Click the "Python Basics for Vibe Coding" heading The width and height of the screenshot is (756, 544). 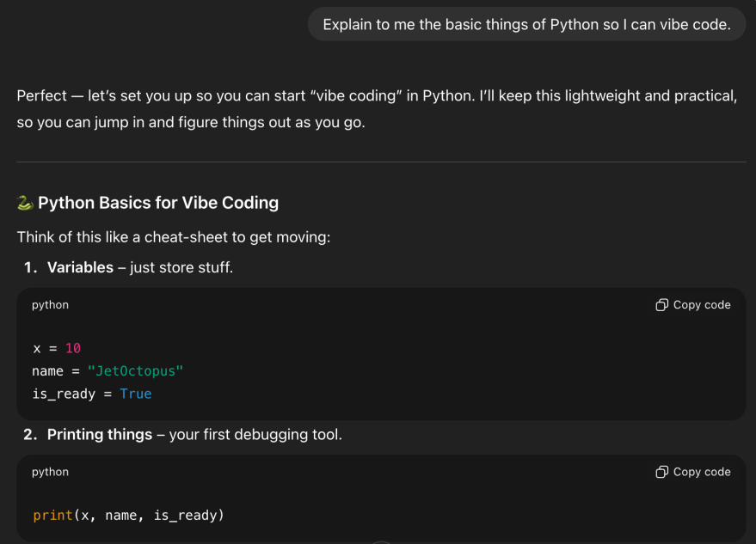[x=158, y=204]
